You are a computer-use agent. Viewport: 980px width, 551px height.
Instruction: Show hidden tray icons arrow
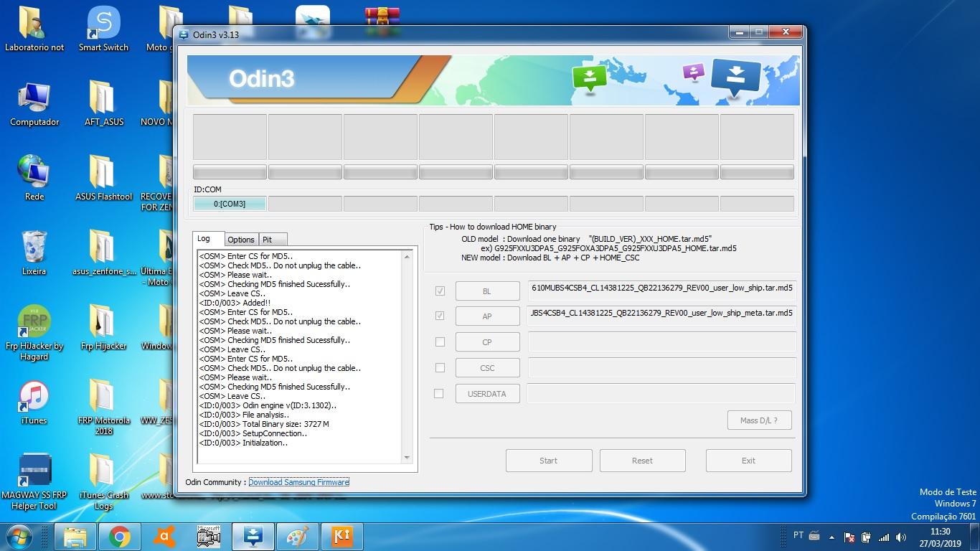pyautogui.click(x=831, y=537)
